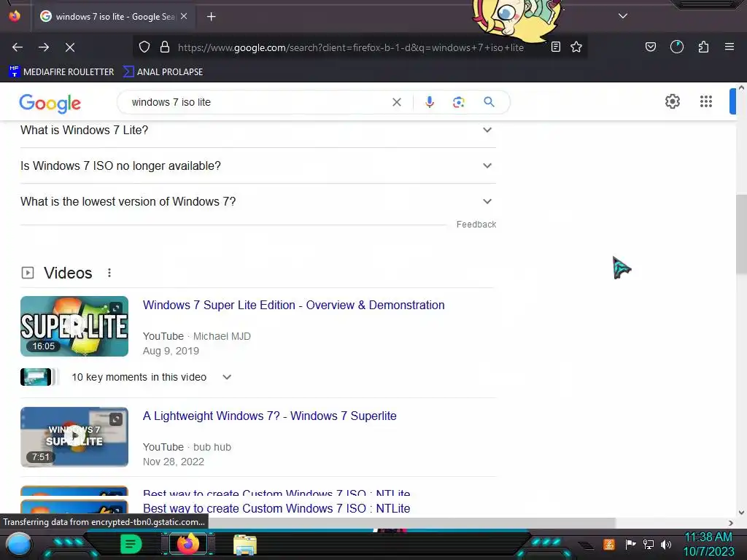The height and width of the screenshot is (560, 747).
Task: Click the page vertical scrollbar thumb
Action: point(741,234)
